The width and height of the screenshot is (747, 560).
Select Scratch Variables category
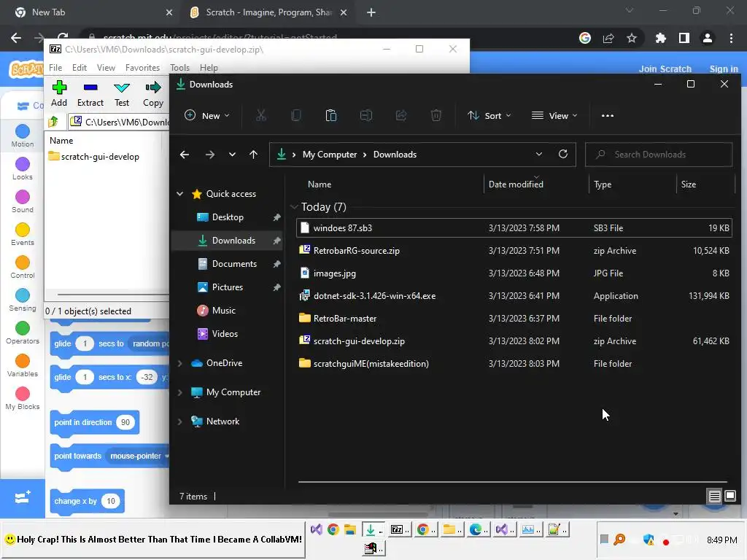click(x=23, y=366)
